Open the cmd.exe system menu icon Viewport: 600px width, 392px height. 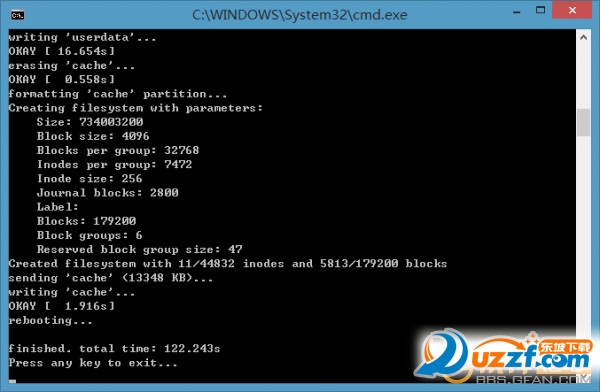[x=18, y=15]
